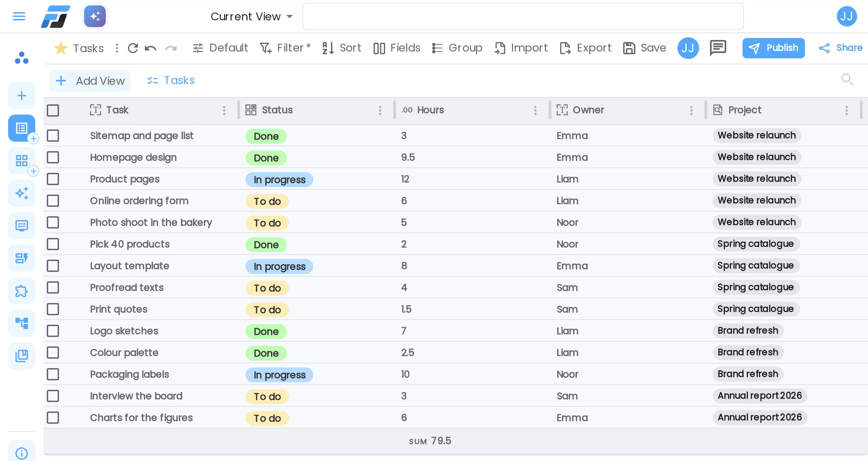
Task: Open the Tasks table three-dot menu
Action: [x=117, y=48]
